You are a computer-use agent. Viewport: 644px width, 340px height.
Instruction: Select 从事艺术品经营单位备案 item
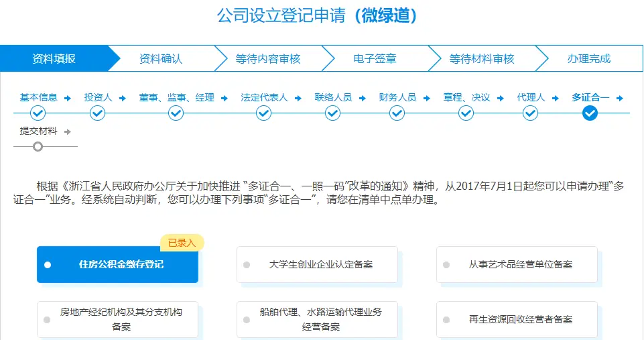[517, 264]
